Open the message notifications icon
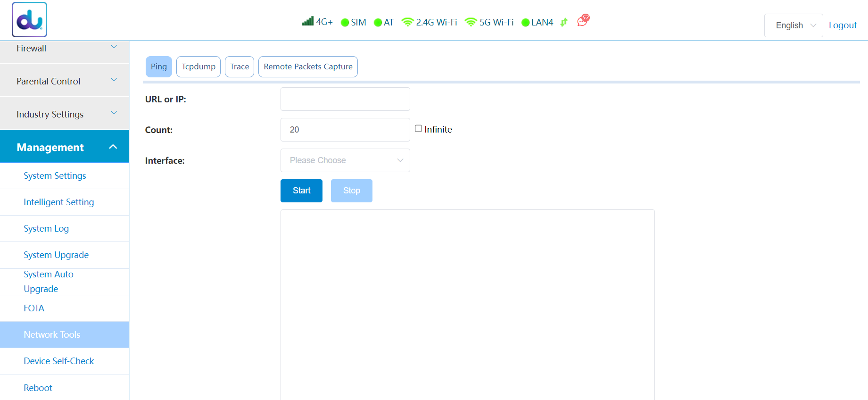The width and height of the screenshot is (868, 400). 583,21
